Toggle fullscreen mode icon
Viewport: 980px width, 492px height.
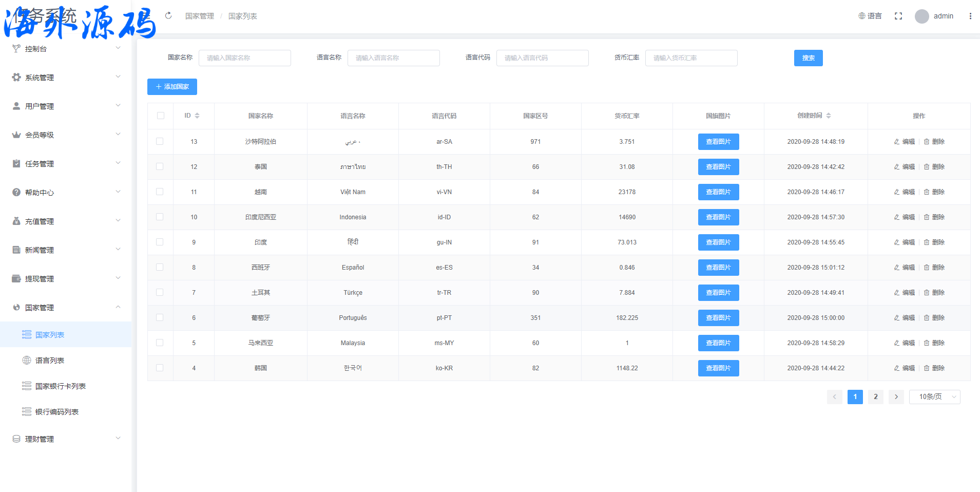[898, 16]
